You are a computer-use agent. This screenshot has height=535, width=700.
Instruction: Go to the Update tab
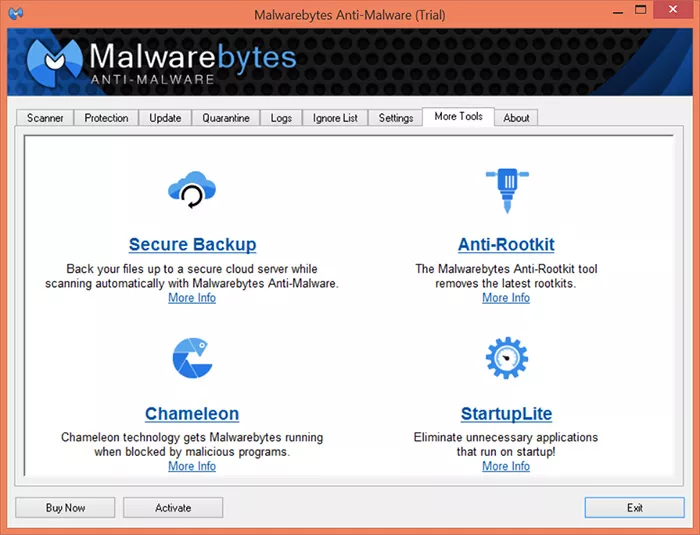[165, 118]
